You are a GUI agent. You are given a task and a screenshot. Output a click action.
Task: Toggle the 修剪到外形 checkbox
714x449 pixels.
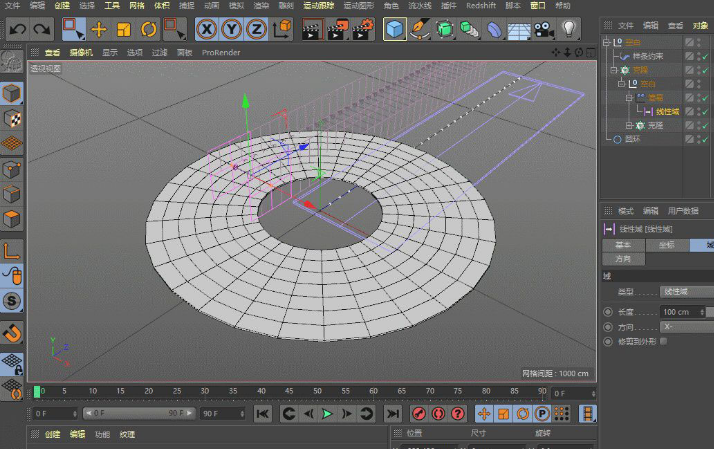[x=664, y=341]
